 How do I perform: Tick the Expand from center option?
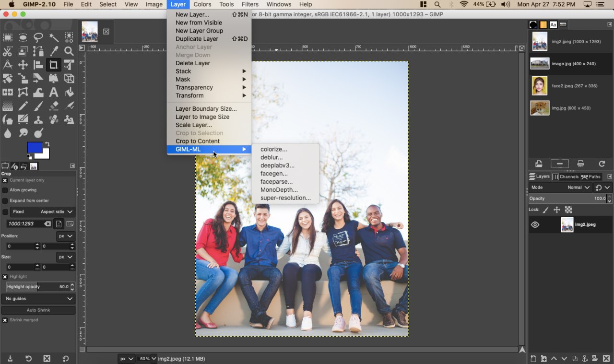[5, 201]
